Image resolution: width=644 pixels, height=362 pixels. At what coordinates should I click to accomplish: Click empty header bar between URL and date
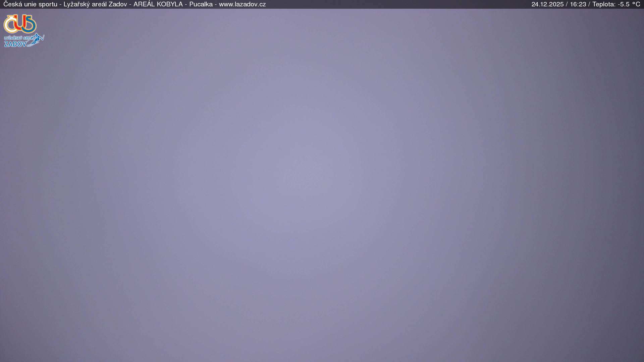[x=398, y=4]
